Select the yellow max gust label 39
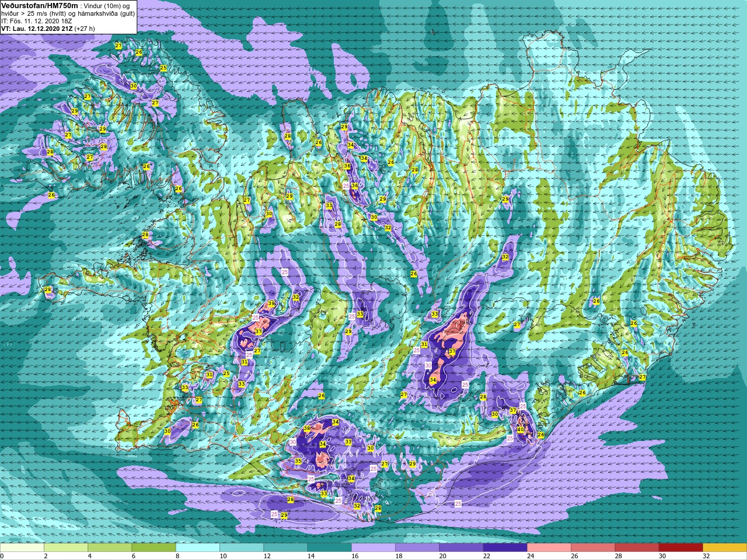The width and height of the screenshot is (747, 560). [x=271, y=304]
